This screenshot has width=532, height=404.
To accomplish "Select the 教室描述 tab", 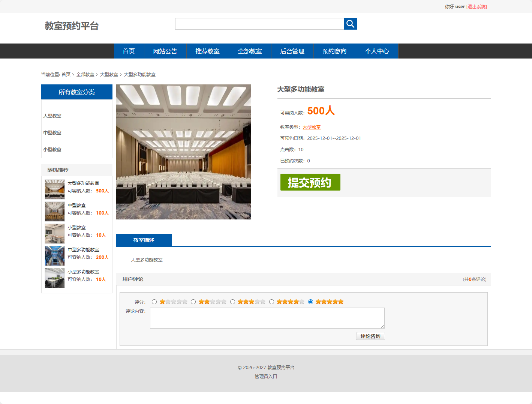I will point(144,240).
